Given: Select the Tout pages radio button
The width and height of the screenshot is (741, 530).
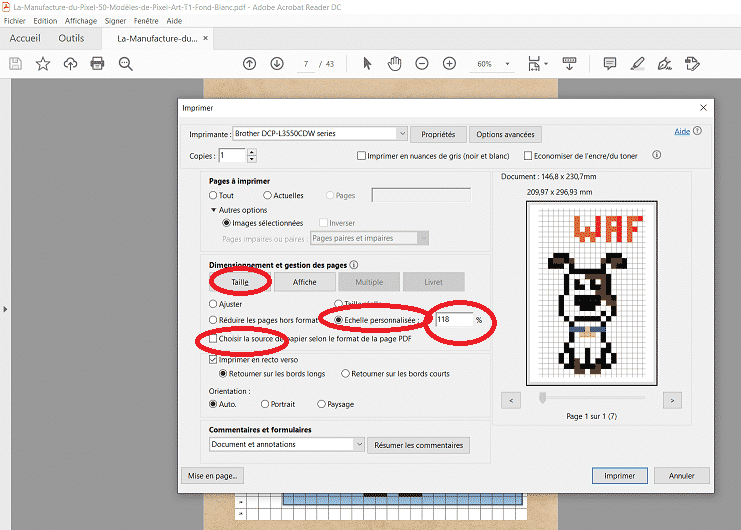Looking at the screenshot, I should pyautogui.click(x=213, y=195).
